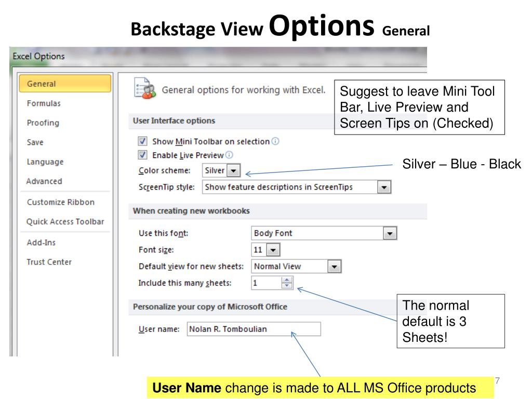The image size is (532, 399).
Task: Open Quick Access Toolbar settings
Action: point(65,221)
